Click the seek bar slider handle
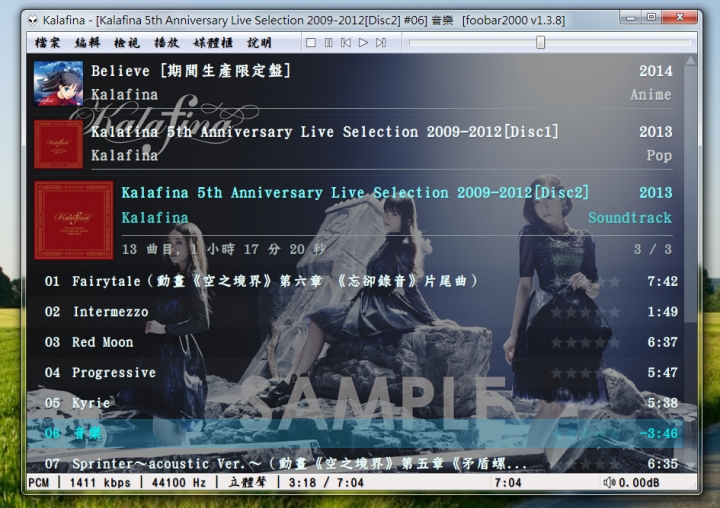Image resolution: width=720 pixels, height=508 pixels. tap(540, 43)
